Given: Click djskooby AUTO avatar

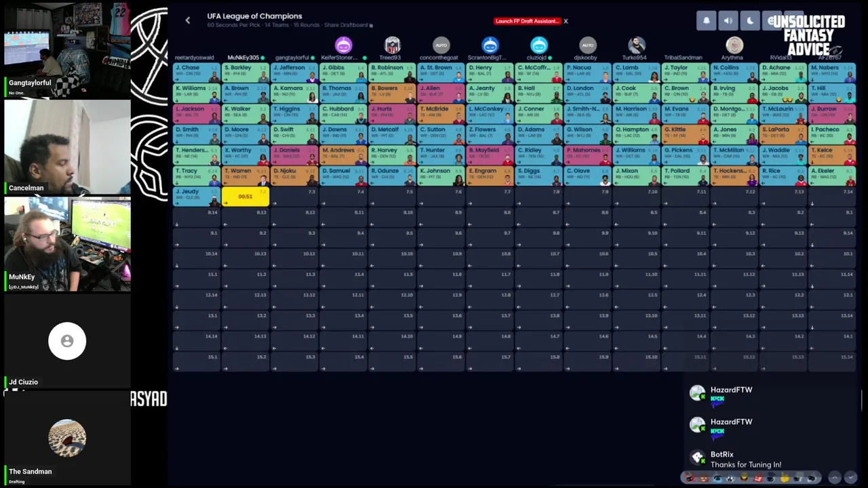Looking at the screenshot, I should click(588, 45).
